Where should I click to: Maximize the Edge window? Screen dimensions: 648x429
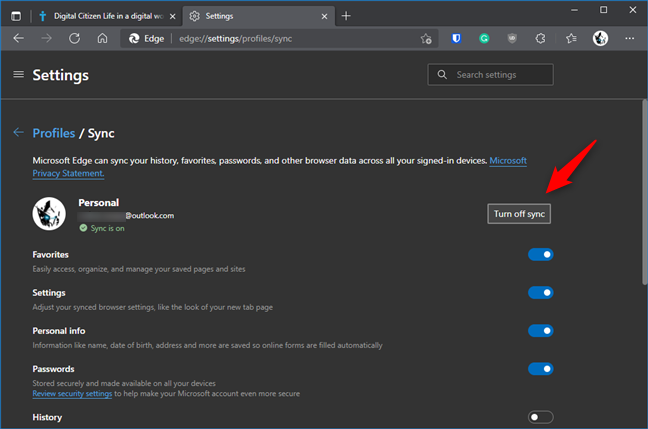603,10
